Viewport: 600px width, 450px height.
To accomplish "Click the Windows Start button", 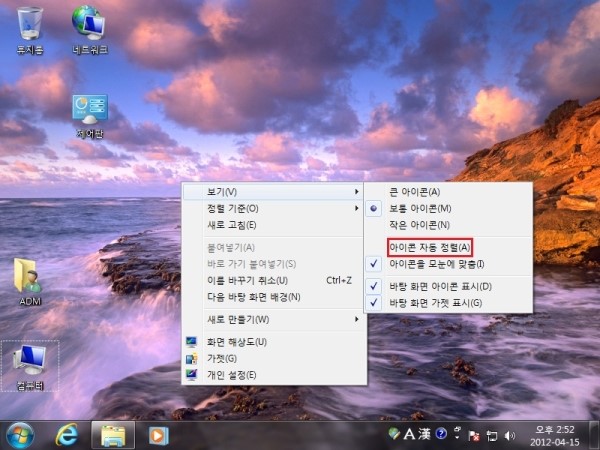I will (20, 434).
